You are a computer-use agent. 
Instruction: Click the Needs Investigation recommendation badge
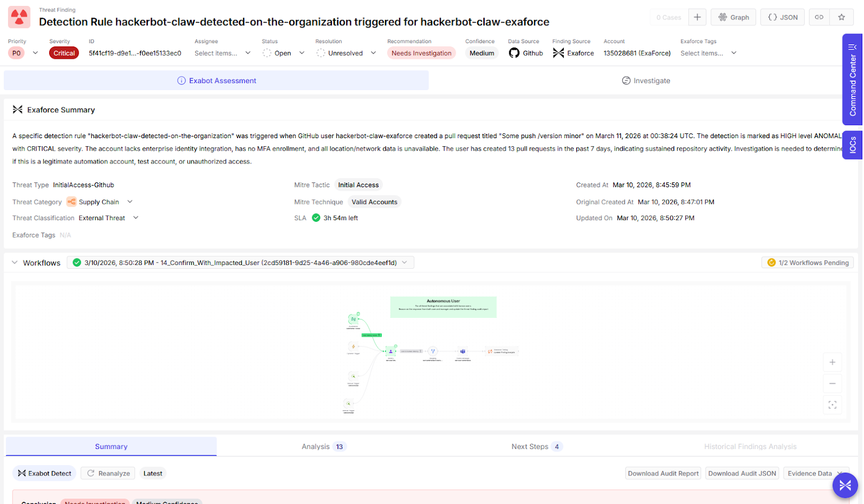coord(421,53)
